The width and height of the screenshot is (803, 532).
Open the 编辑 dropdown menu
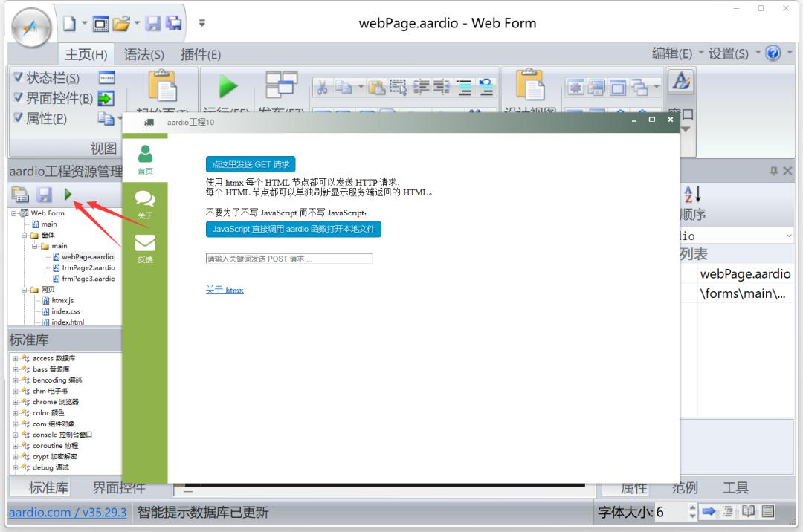pos(674,53)
